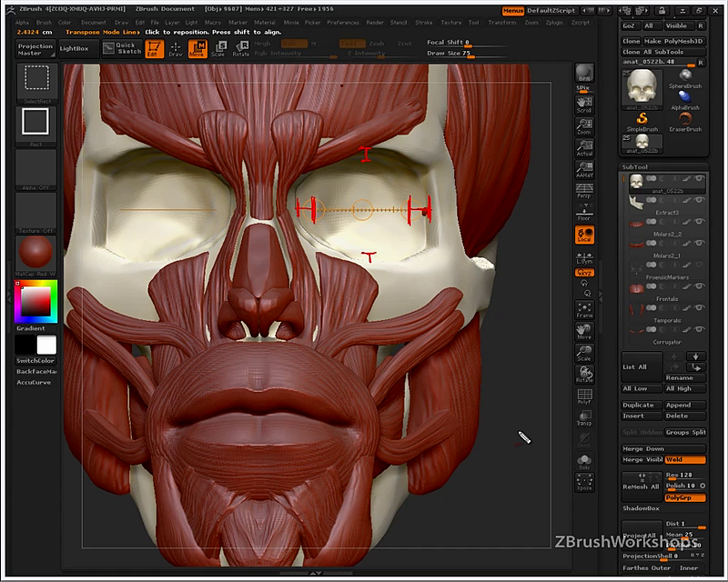This screenshot has width=728, height=582.
Task: Click the Xpose icon
Action: [x=584, y=482]
